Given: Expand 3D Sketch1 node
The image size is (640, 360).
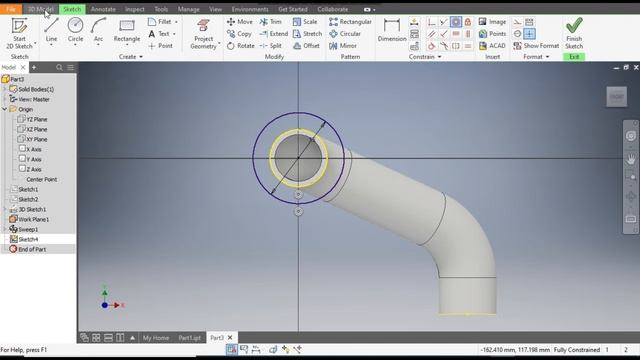Looking at the screenshot, I should (x=4, y=209).
